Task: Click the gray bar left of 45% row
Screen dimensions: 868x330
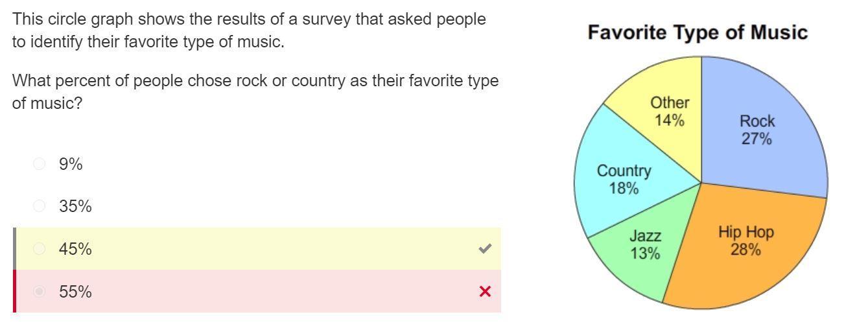Action: [15, 249]
